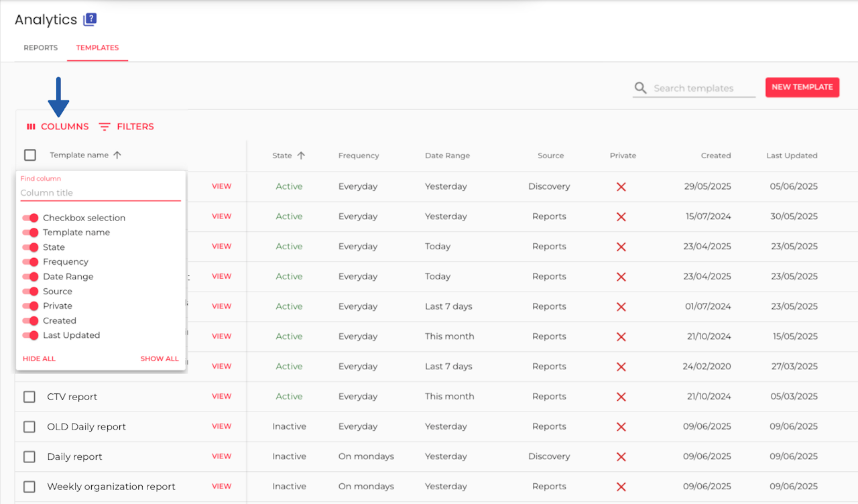This screenshot has height=504, width=858.
Task: Check the CTV report checkbox
Action: [29, 397]
